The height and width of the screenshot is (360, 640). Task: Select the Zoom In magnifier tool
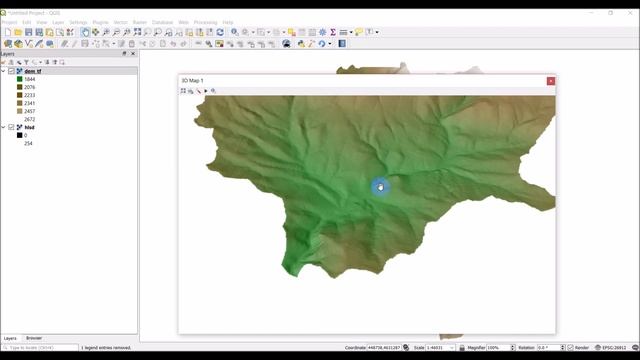[x=106, y=32]
